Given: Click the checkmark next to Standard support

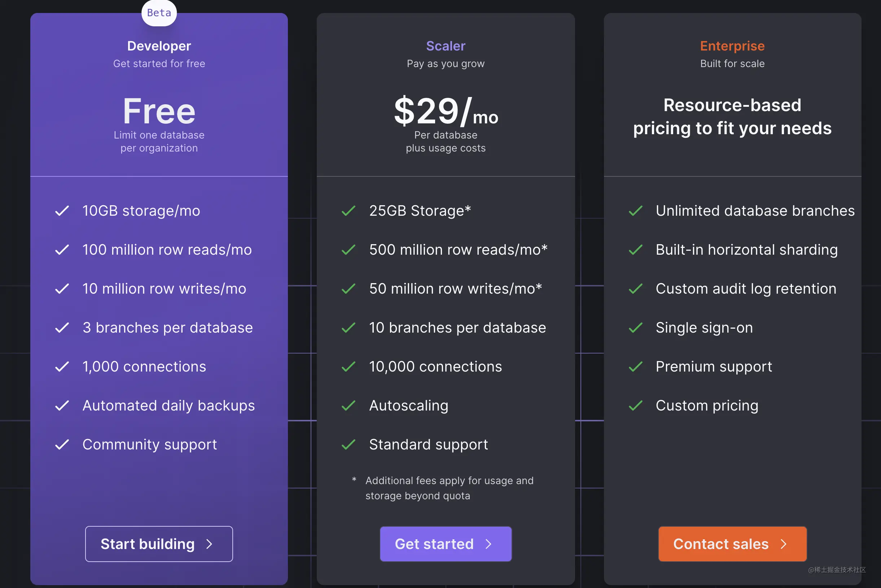Looking at the screenshot, I should [349, 444].
